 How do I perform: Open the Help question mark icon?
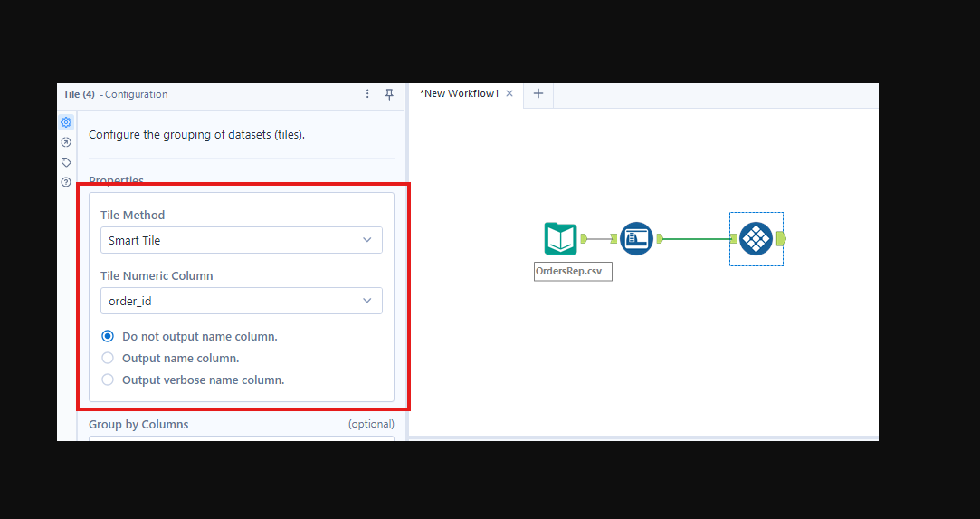click(66, 182)
